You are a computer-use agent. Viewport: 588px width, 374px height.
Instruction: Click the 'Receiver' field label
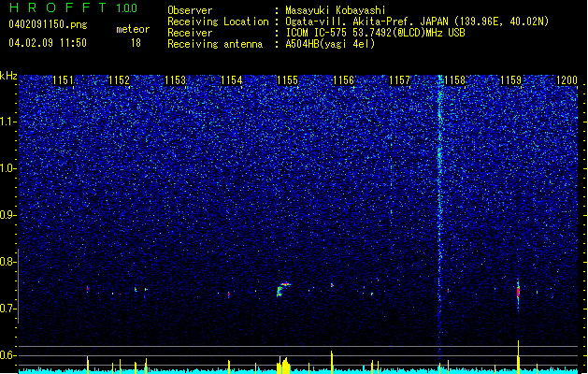[x=190, y=33]
